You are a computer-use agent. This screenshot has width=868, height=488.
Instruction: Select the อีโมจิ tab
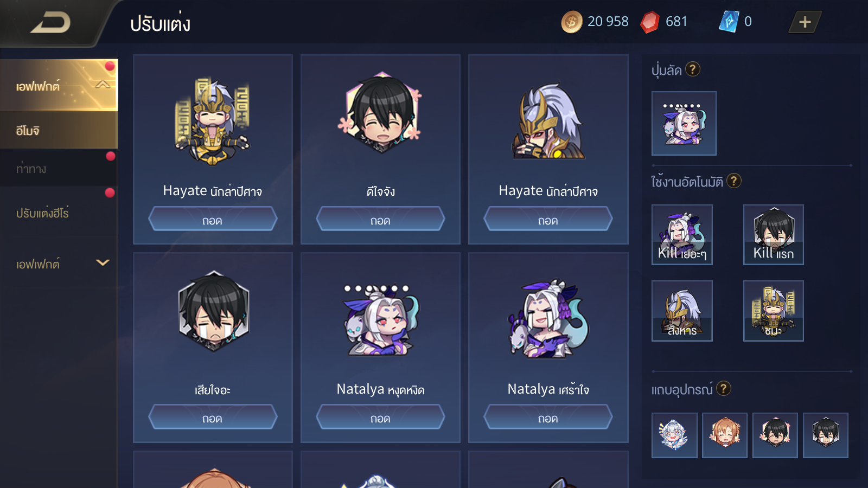(59, 130)
